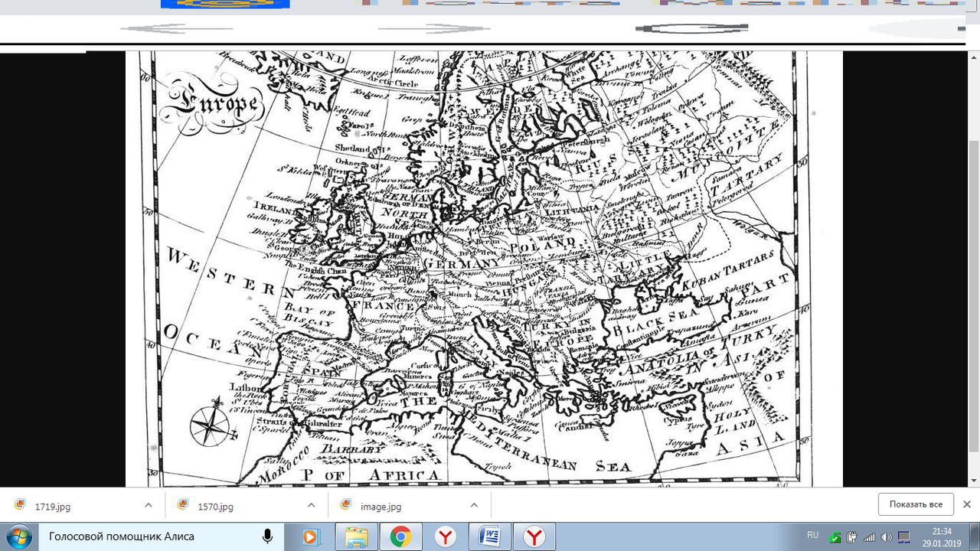Viewport: 980px width, 551px height.
Task: Open the network signal tray icon
Action: click(869, 537)
